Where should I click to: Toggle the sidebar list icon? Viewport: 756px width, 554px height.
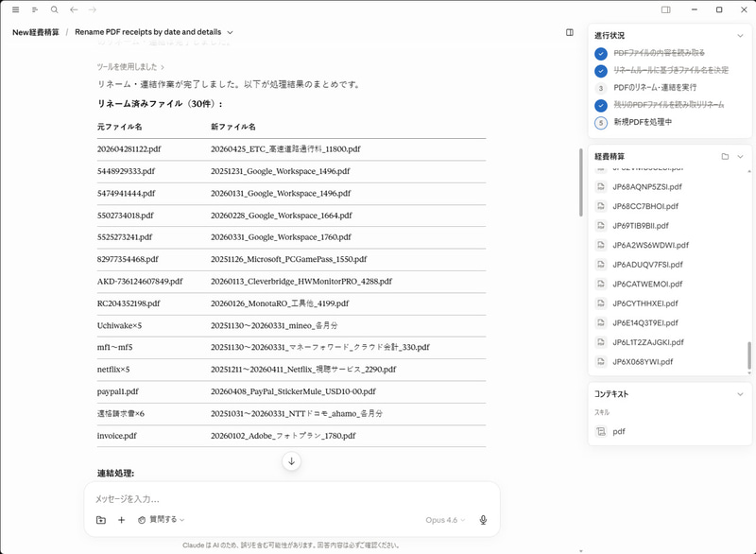35,9
